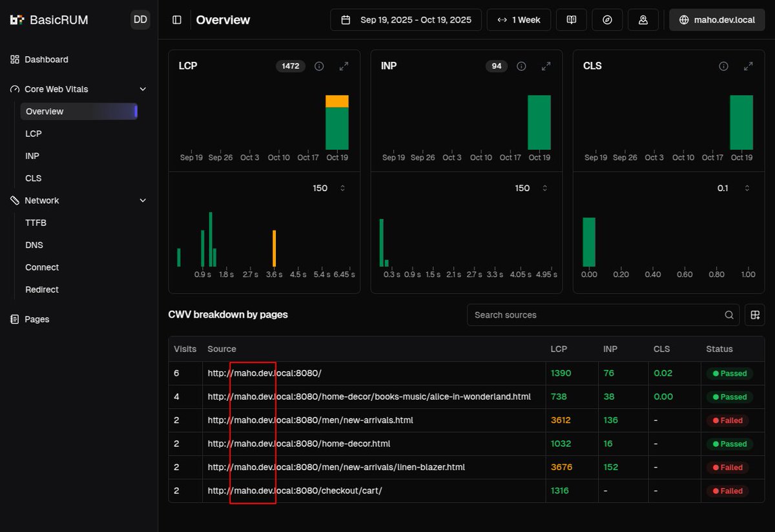This screenshot has width=775, height=532.
Task: Toggle the sidebar panel icon
Action: pos(177,20)
